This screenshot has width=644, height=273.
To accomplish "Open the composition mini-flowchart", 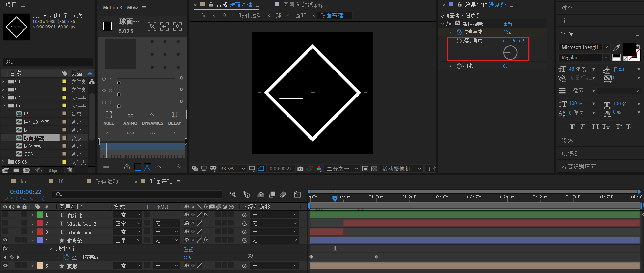I will 232,194.
